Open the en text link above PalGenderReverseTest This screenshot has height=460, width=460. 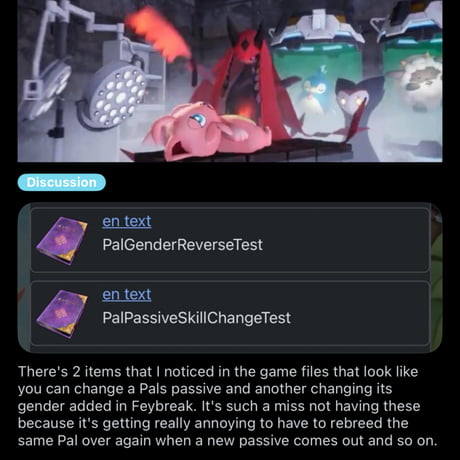point(127,221)
